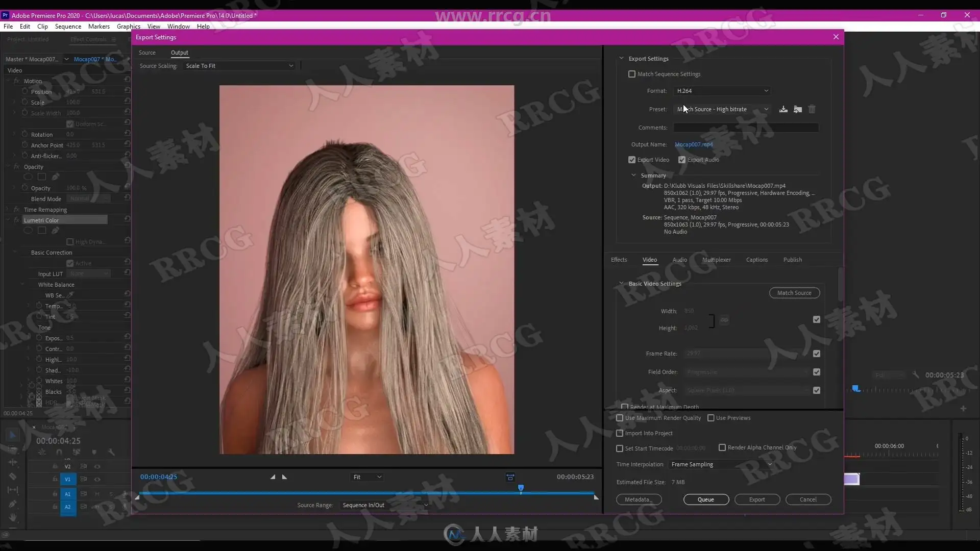Toggle sync lock on track A1

click(x=83, y=494)
